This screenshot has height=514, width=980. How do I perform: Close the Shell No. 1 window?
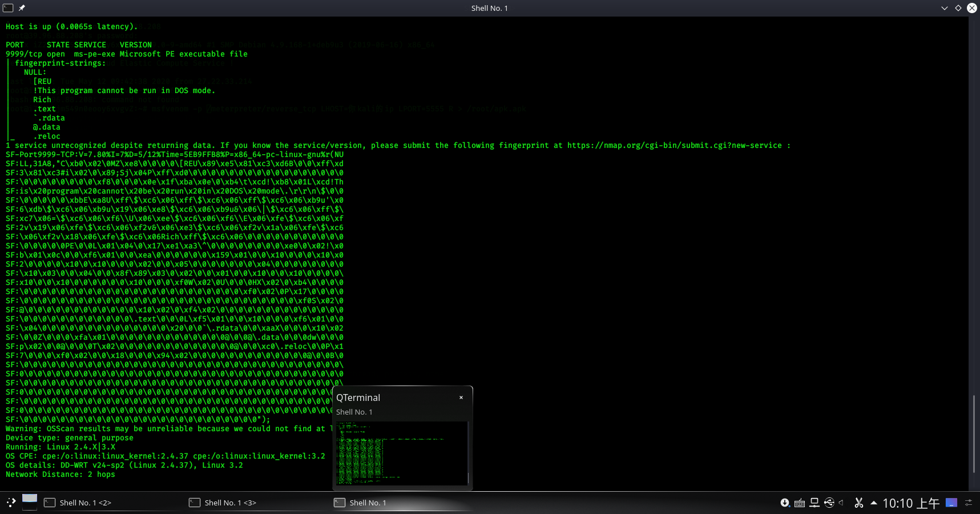pyautogui.click(x=972, y=8)
